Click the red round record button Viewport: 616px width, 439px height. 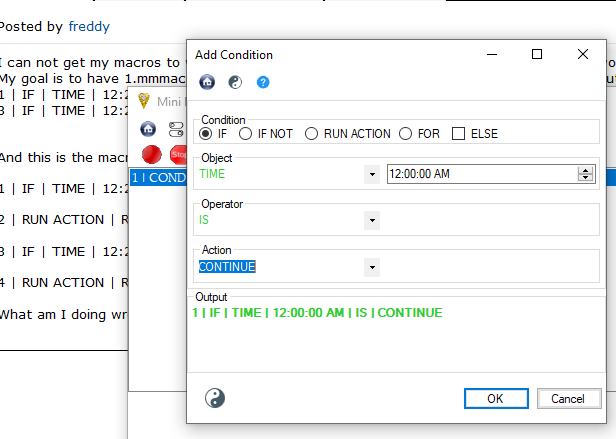click(x=151, y=154)
